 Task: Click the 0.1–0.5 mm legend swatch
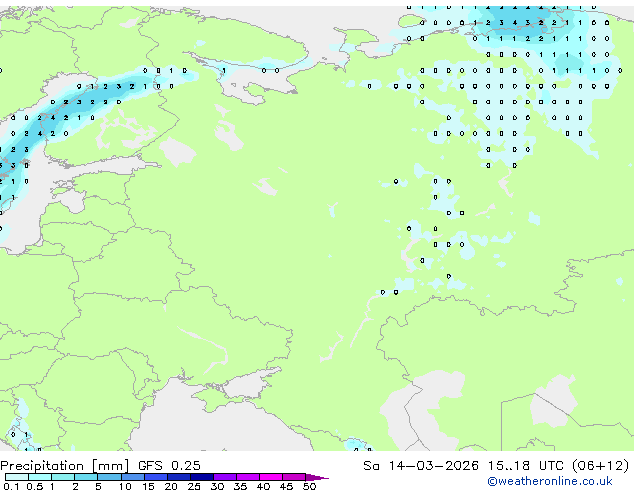[x=17, y=477]
